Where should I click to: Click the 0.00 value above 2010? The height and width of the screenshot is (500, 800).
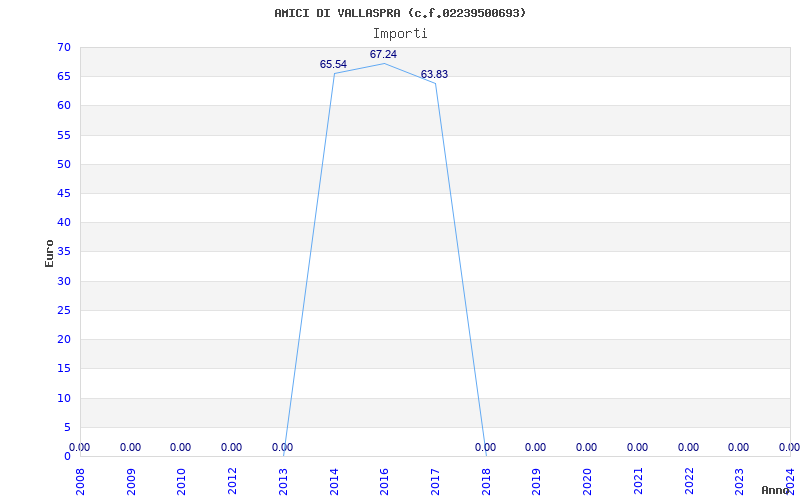coord(180,447)
